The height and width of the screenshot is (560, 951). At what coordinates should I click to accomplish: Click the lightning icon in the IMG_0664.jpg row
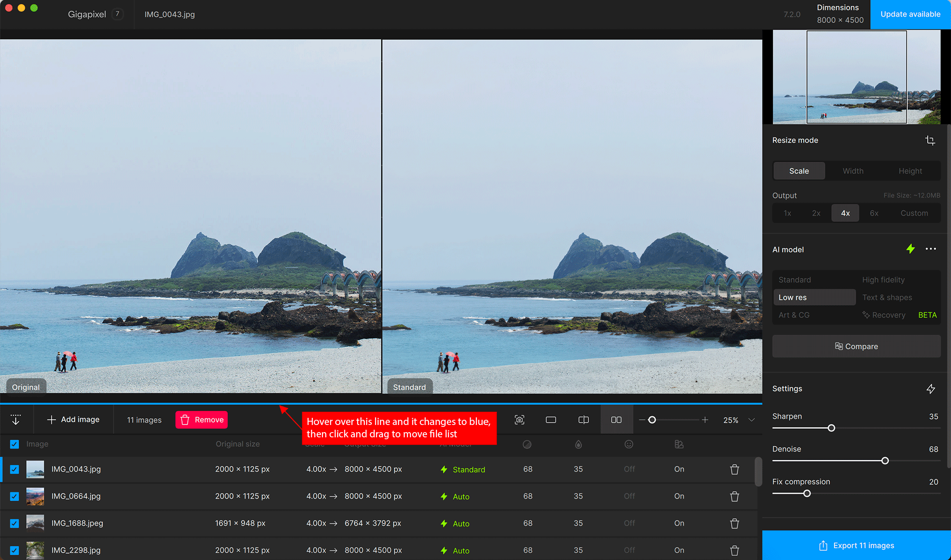point(444,497)
